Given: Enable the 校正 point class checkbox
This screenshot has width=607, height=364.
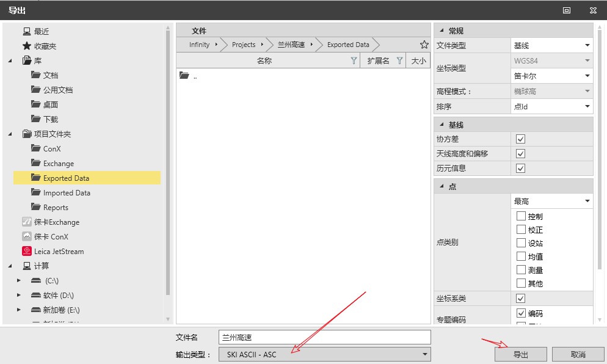Looking at the screenshot, I should tap(521, 229).
